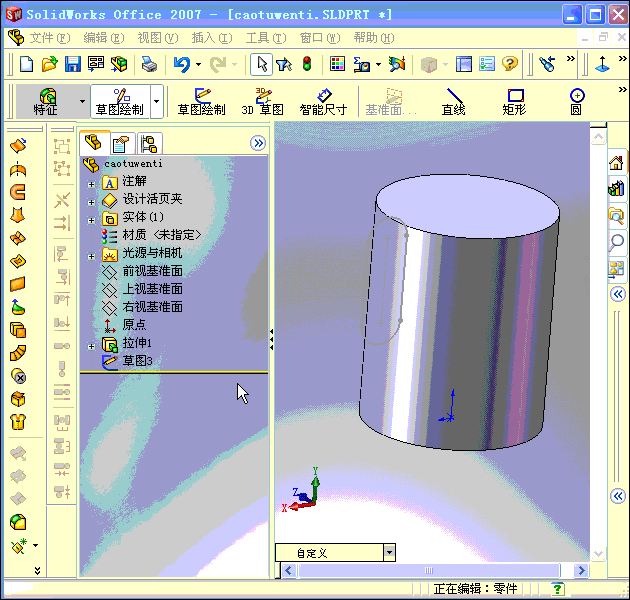Collapse task pane with upper double-chevron button

[x=618, y=294]
